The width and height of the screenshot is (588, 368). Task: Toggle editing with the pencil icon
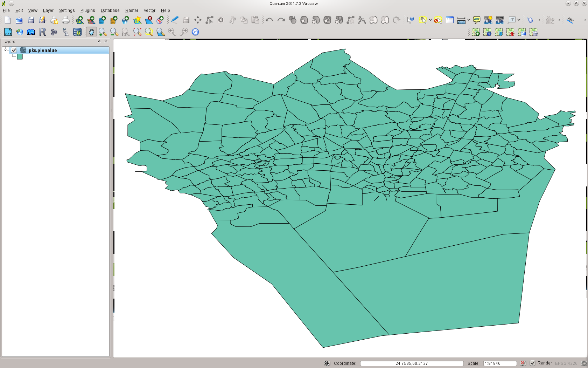pyautogui.click(x=175, y=20)
